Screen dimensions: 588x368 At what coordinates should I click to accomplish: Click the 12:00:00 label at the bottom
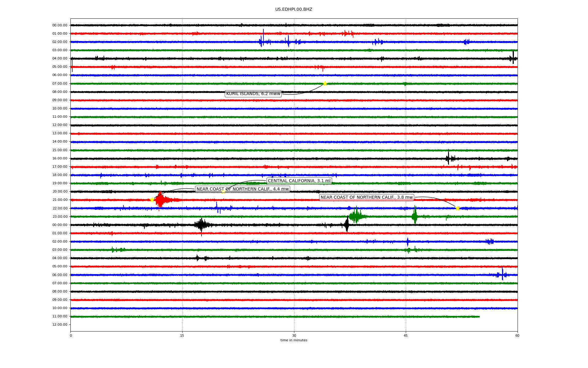point(60,324)
